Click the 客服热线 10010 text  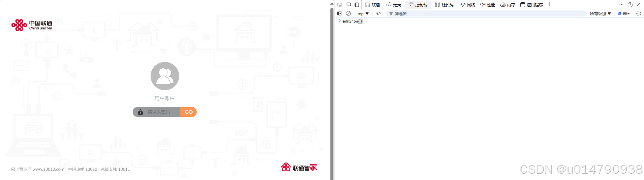(83, 169)
